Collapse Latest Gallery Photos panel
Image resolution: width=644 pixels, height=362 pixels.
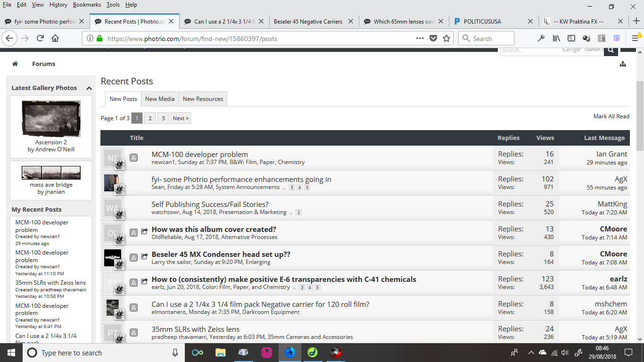coord(89,88)
